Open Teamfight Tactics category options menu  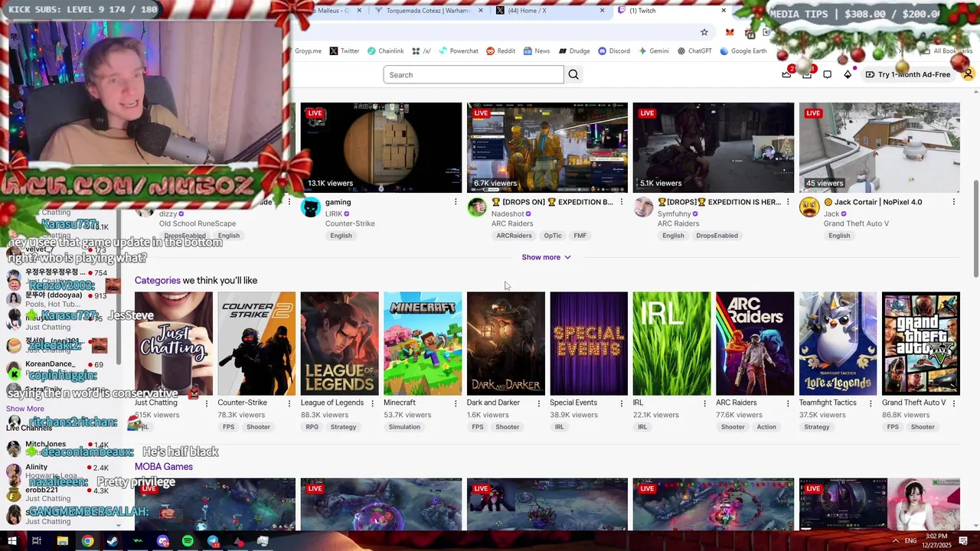[x=871, y=403]
